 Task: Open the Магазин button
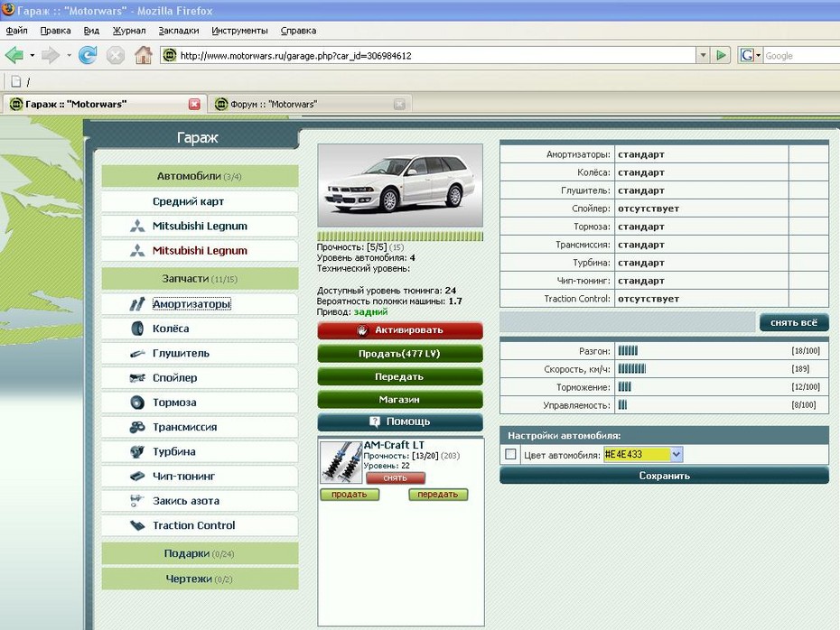[x=400, y=399]
